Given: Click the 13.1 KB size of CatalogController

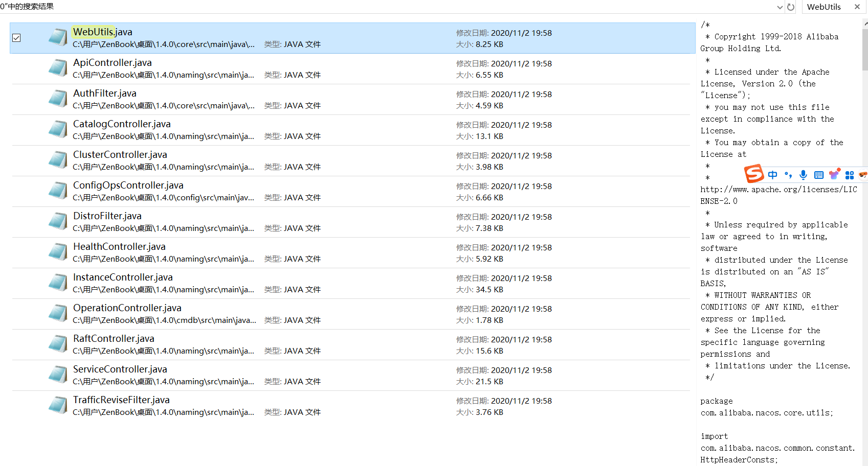Looking at the screenshot, I should (489, 136).
